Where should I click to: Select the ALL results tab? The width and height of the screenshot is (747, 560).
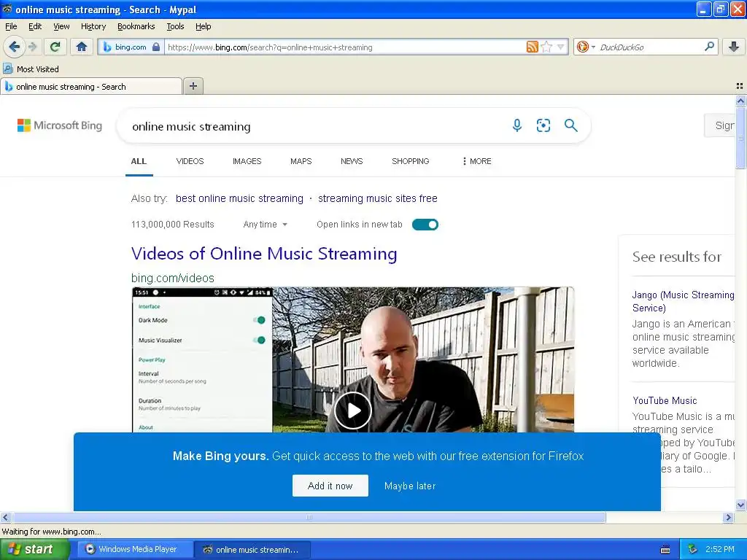[139, 161]
